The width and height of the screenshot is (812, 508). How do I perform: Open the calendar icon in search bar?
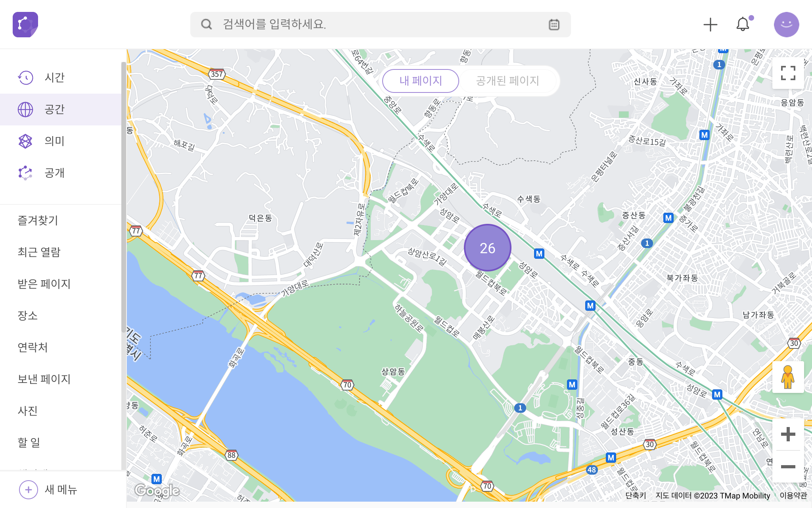(x=554, y=25)
